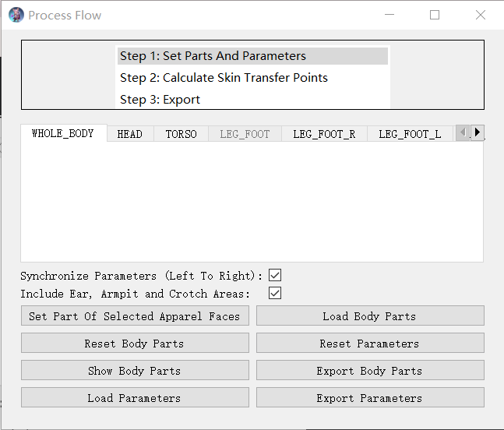The width and height of the screenshot is (504, 430).
Task: Switch to the LEG_FOOT_L tab
Action: pyautogui.click(x=410, y=134)
